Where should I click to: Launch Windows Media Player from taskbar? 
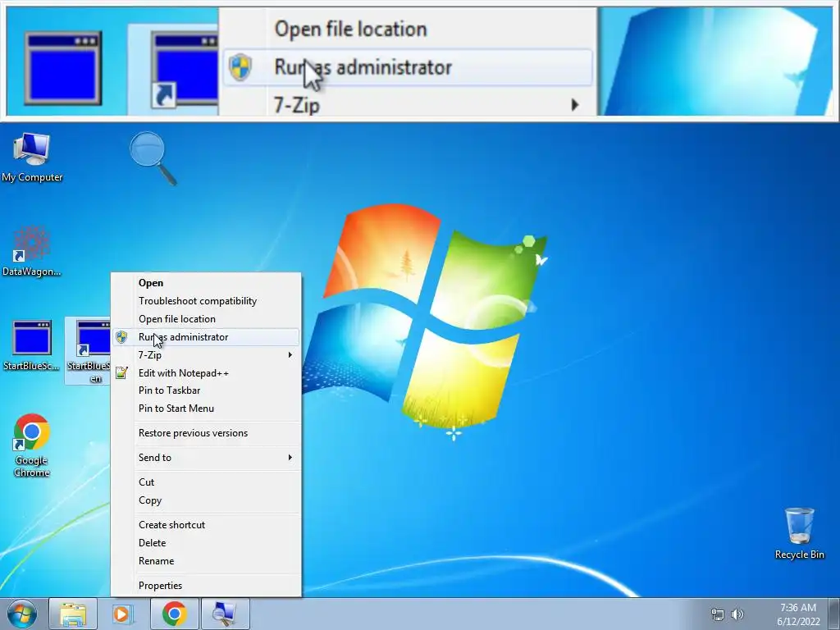click(x=123, y=614)
